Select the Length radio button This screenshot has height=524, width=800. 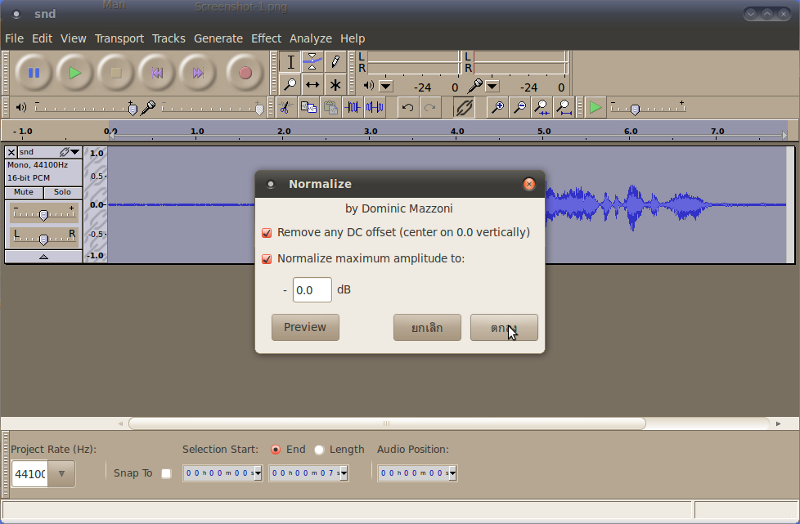pyautogui.click(x=319, y=450)
